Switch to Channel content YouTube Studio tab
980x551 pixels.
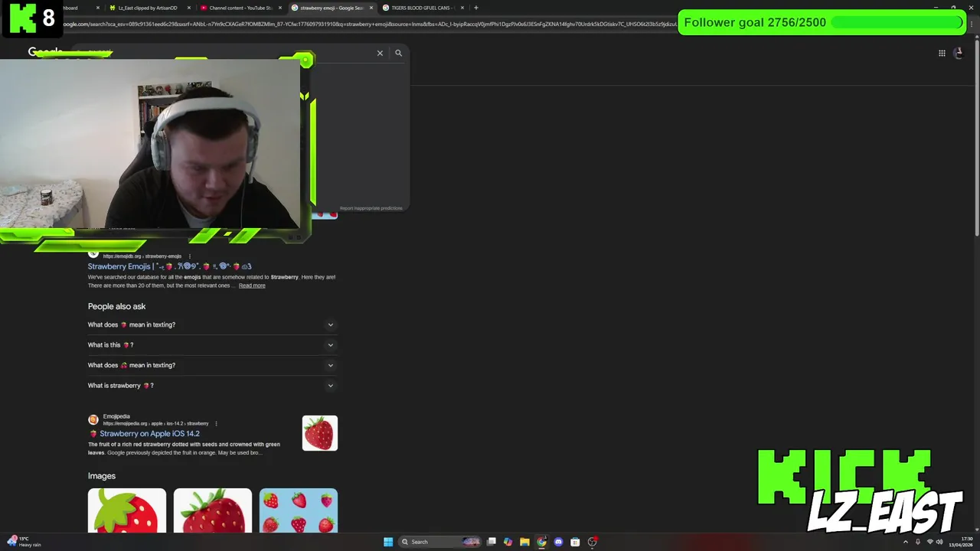[241, 8]
